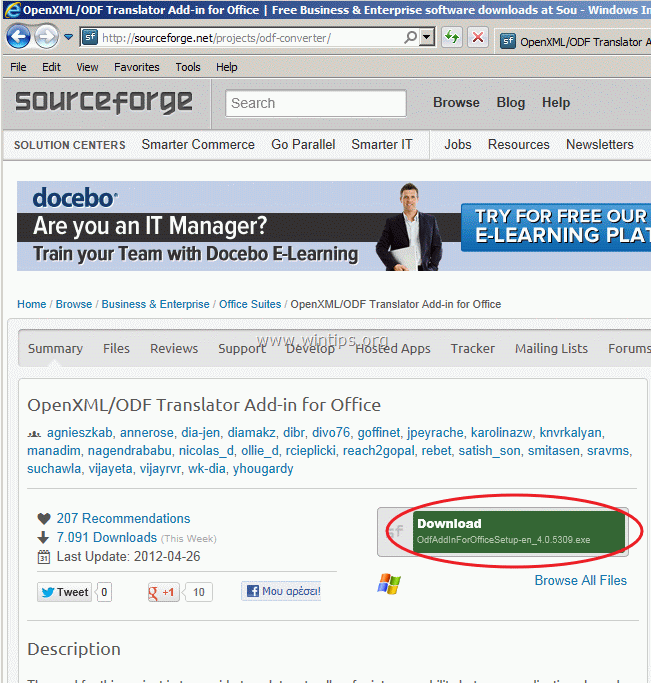
Task: Switch to the Mailing Lists tab
Action: tap(551, 348)
